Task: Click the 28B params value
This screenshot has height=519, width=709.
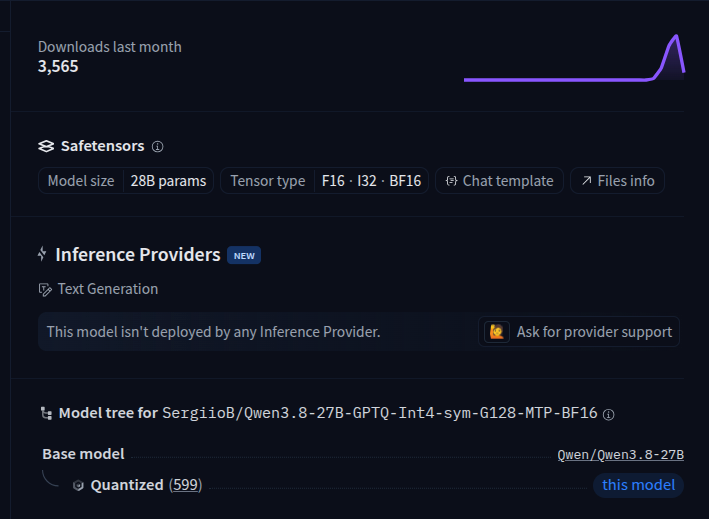Action: click(168, 181)
